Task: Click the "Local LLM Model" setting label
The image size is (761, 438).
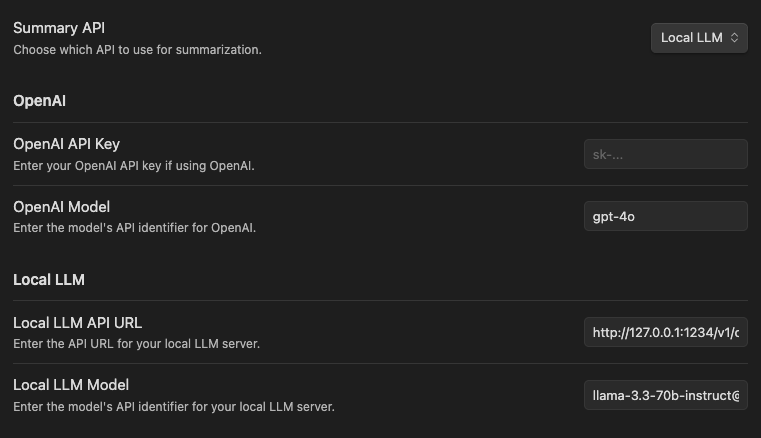Action: pyautogui.click(x=71, y=385)
